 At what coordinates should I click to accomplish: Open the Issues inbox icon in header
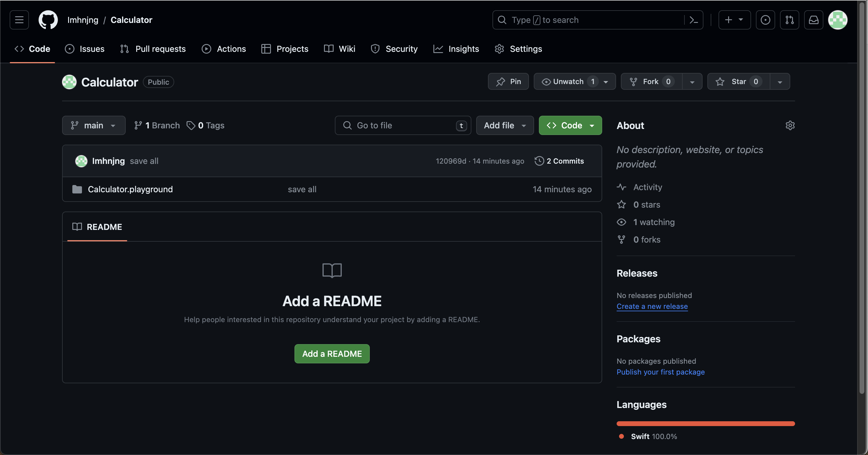click(765, 20)
